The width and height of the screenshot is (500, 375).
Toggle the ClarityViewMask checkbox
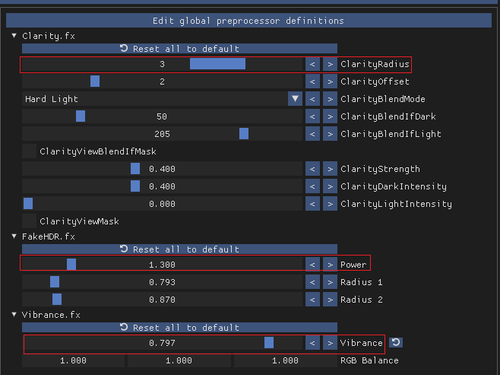tap(29, 221)
